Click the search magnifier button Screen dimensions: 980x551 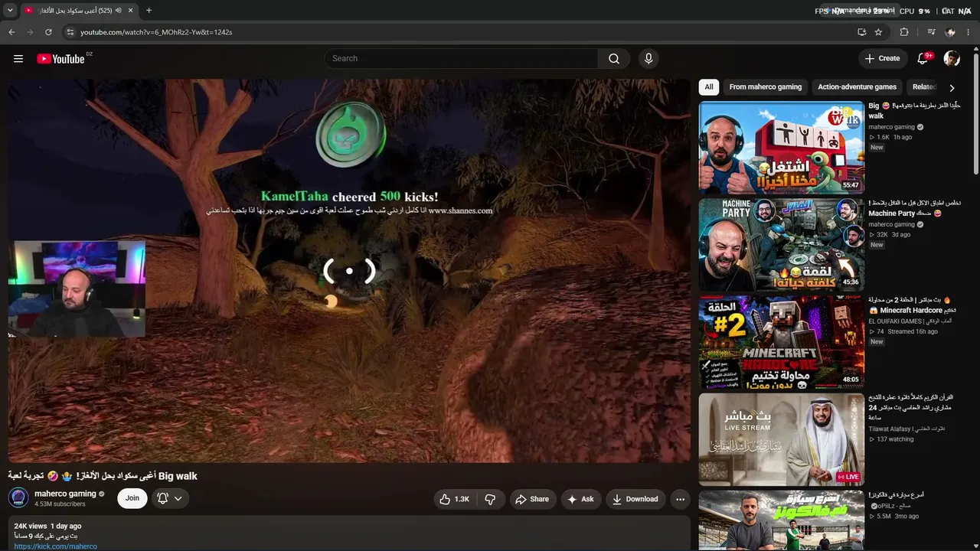pyautogui.click(x=614, y=59)
